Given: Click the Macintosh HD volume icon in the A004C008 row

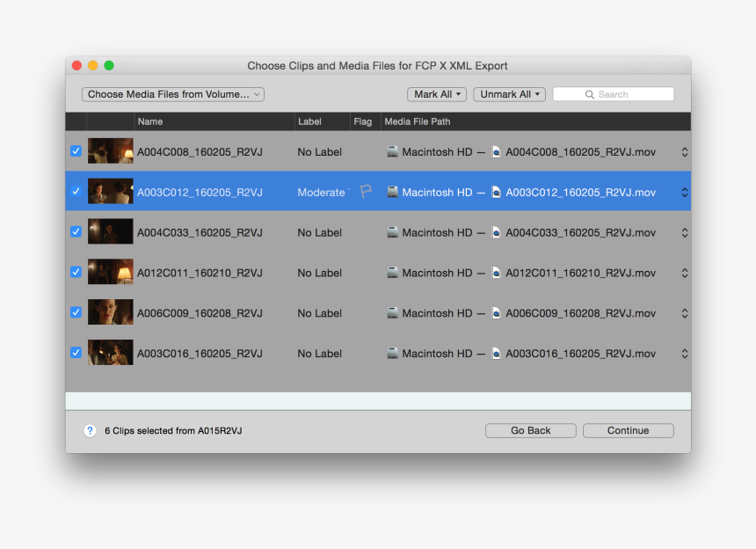Looking at the screenshot, I should click(x=392, y=151).
